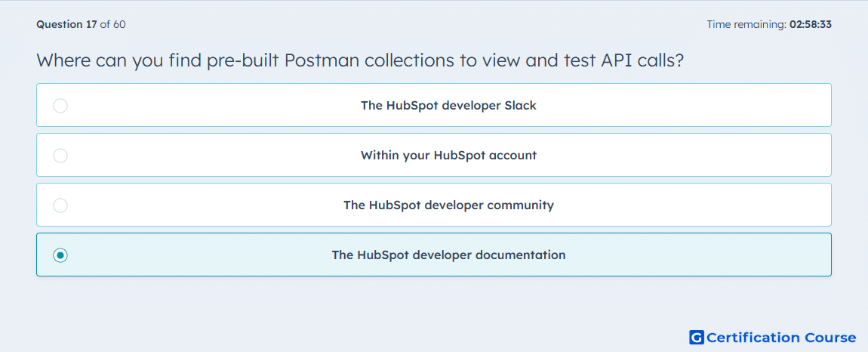The image size is (868, 352).
Task: Click the Time remaining label
Action: (x=747, y=24)
